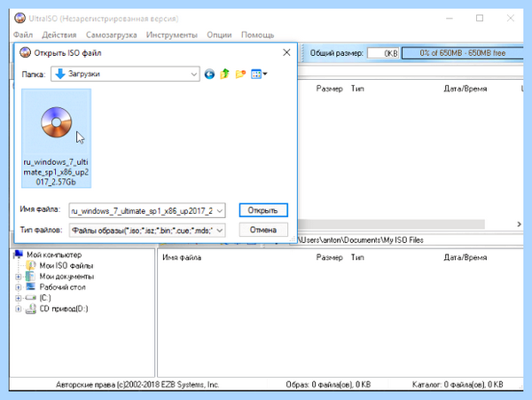532x400 pixels.
Task: Click the upper Дата/Время column header
Action: click(465, 89)
